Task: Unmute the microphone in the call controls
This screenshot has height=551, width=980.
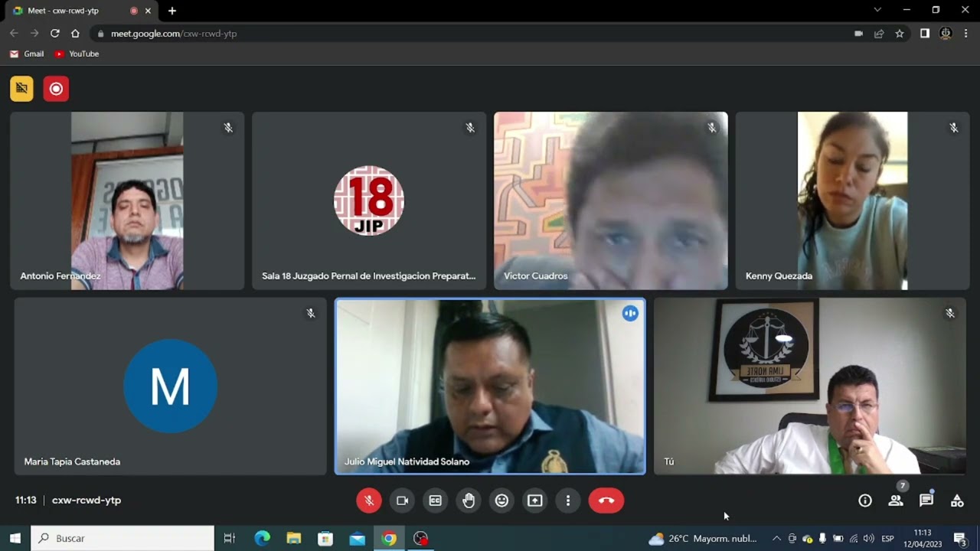Action: [x=369, y=500]
